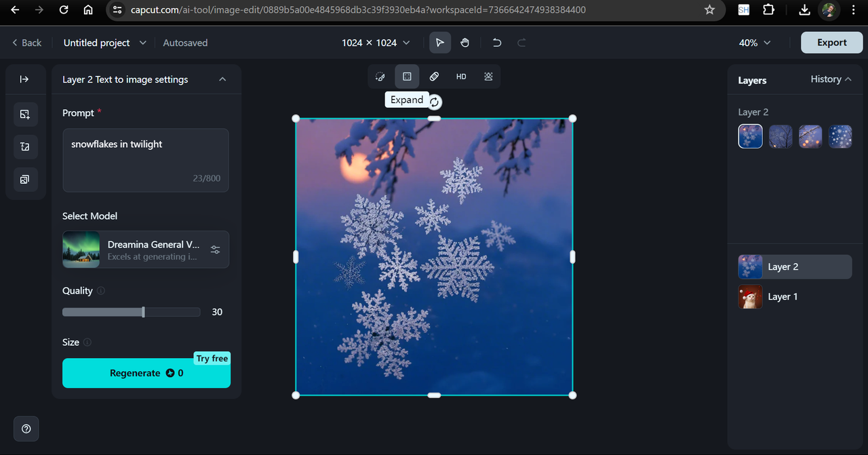The width and height of the screenshot is (868, 455).
Task: Open the browser home page icon
Action: [88, 10]
